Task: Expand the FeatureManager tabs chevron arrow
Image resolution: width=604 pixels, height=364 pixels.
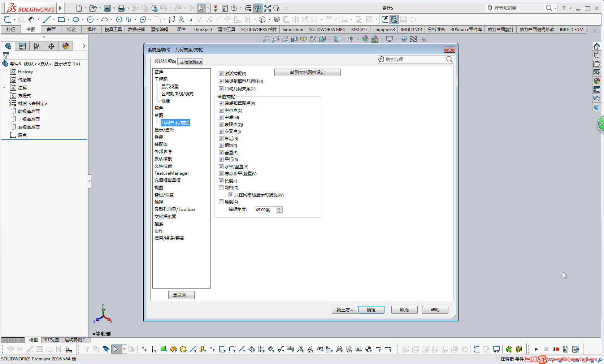Action: (84, 46)
